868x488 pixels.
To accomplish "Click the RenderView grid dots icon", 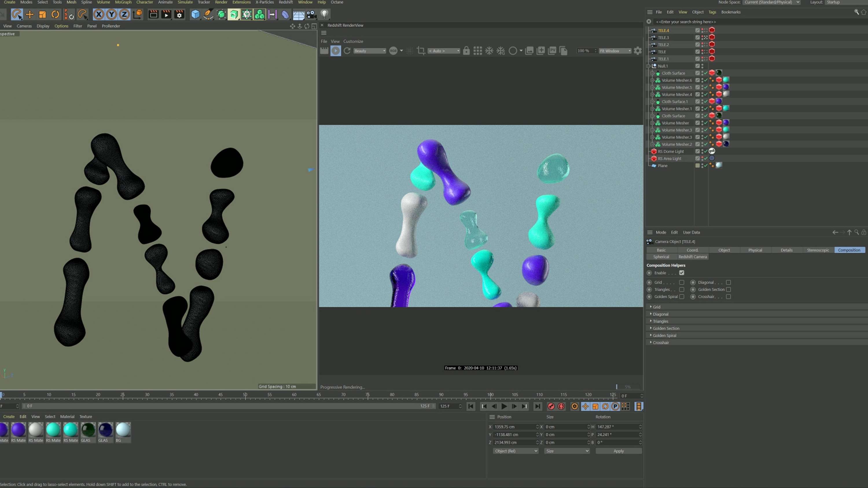I will tap(477, 51).
